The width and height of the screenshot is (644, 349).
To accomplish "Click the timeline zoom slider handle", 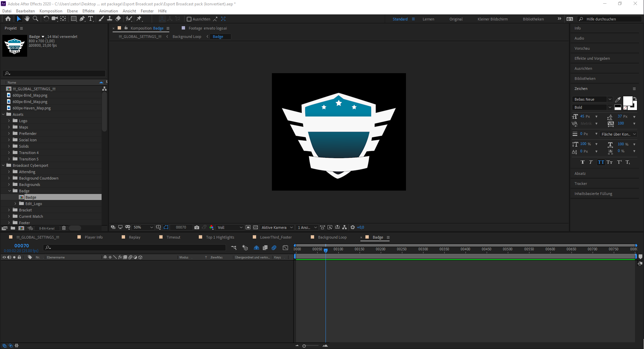I will click(x=304, y=346).
